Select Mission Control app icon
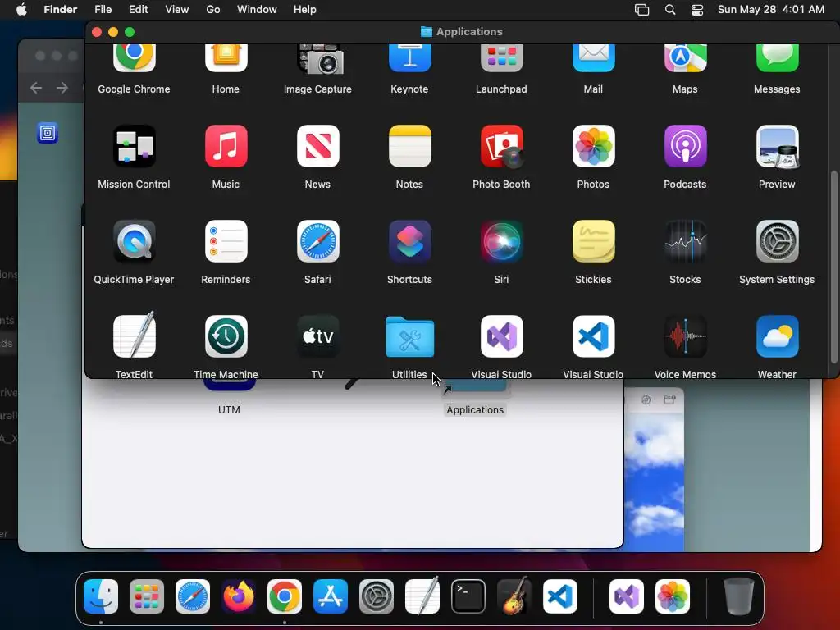Viewport: 840px width, 630px height. (134, 146)
